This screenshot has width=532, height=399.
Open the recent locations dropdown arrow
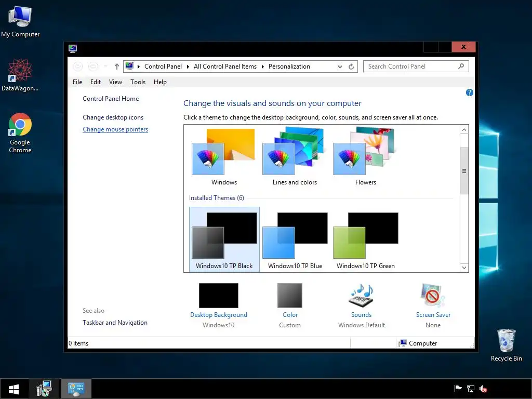pos(105,66)
